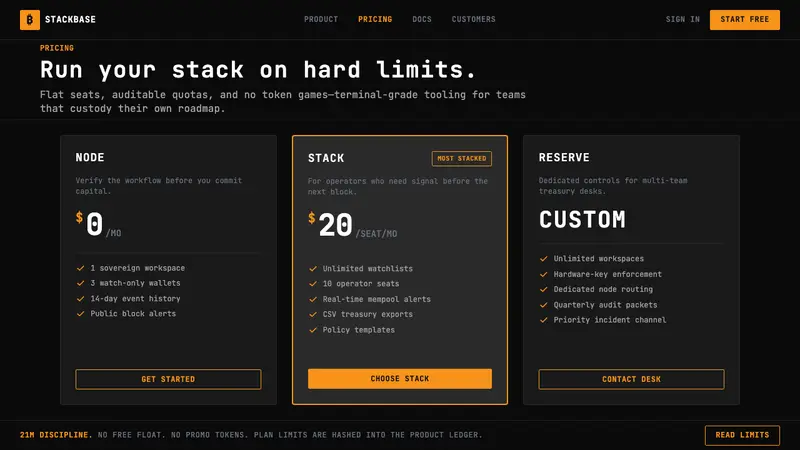
Task: Click the Contact Desk button
Action: tap(631, 379)
